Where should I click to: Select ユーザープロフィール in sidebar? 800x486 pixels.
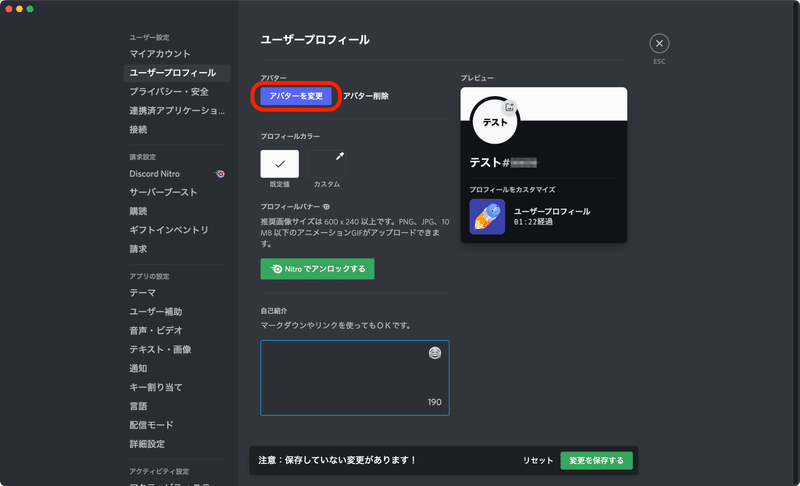[177, 73]
